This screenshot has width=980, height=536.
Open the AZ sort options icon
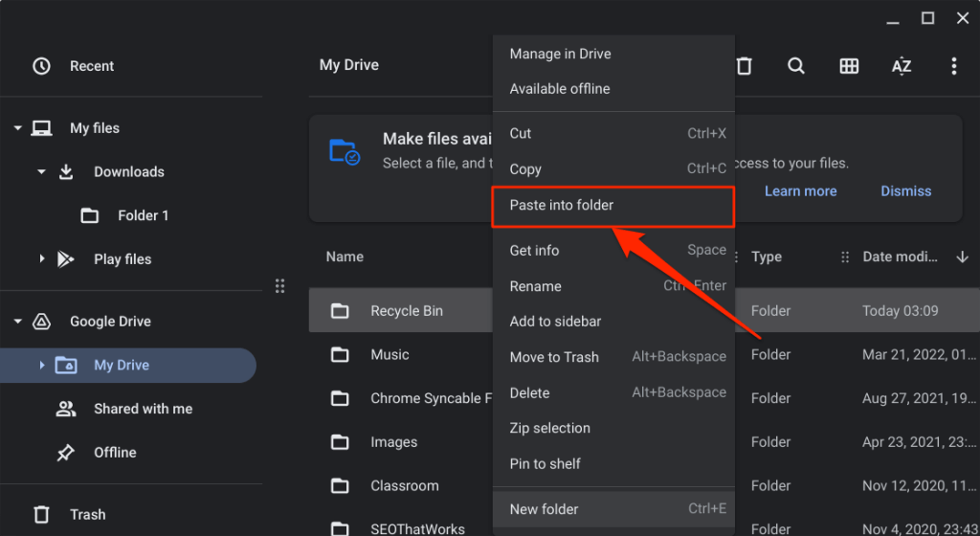[x=902, y=66]
